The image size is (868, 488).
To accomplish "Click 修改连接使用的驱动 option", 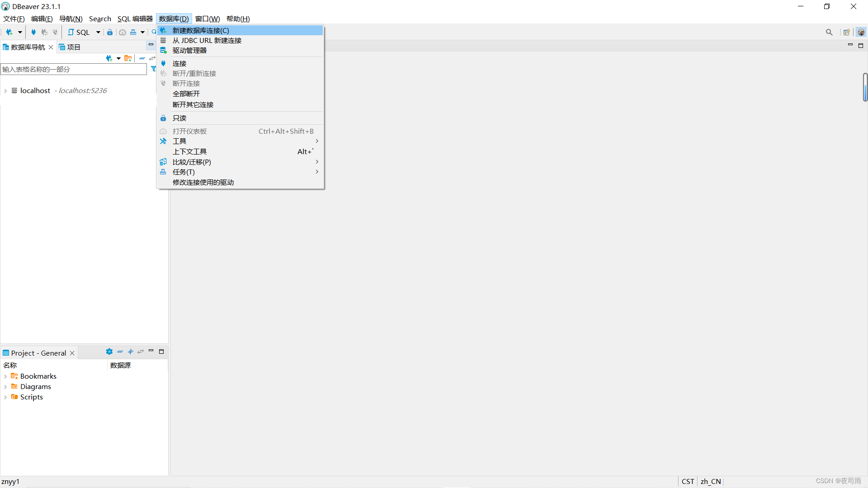I will point(203,183).
